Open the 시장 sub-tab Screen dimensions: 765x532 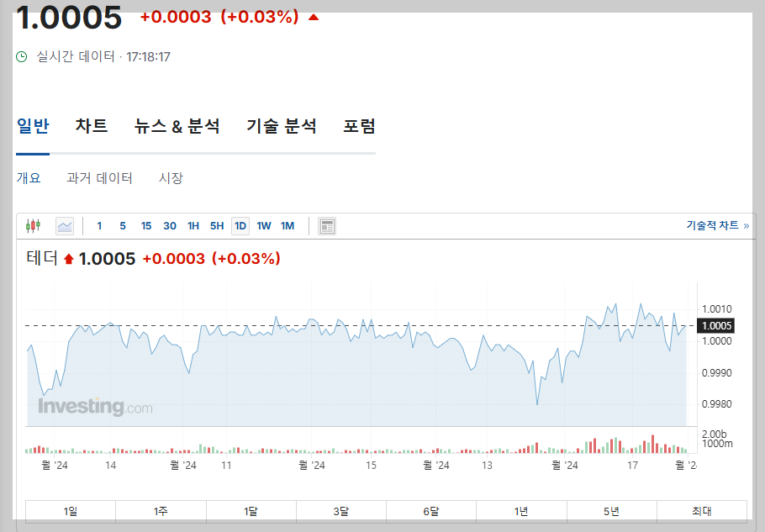[171, 178]
